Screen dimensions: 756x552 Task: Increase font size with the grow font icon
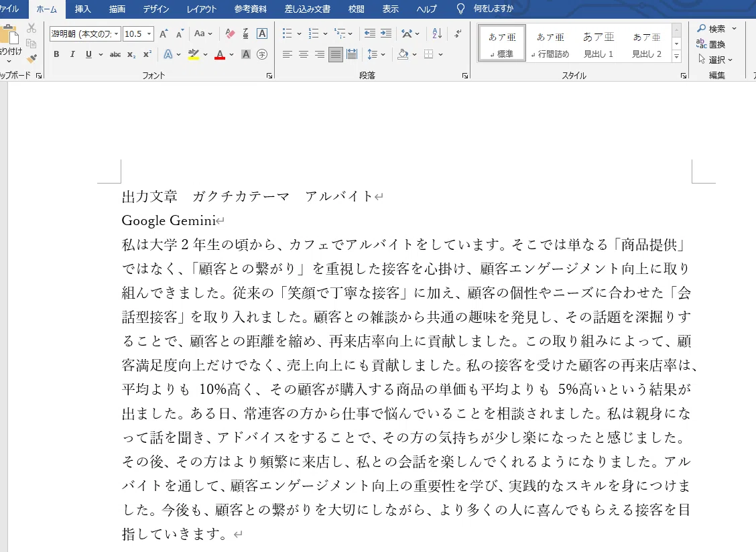pos(164,33)
